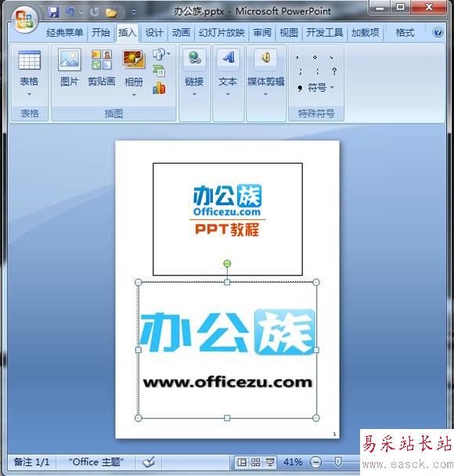Select the 加载项 tab

(366, 32)
